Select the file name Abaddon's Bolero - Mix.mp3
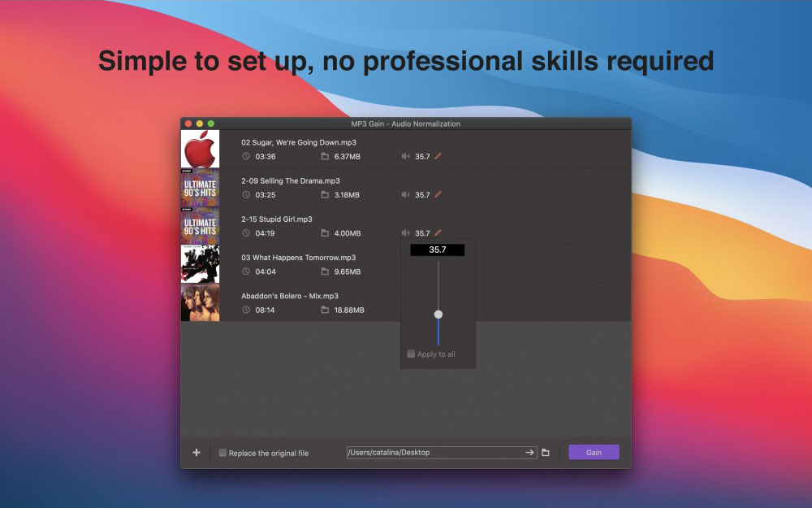The height and width of the screenshot is (508, 812). (x=290, y=296)
